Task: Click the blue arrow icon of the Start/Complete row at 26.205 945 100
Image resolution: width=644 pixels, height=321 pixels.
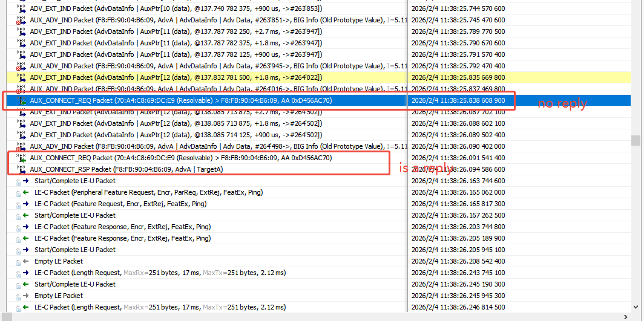Action: (x=26, y=250)
